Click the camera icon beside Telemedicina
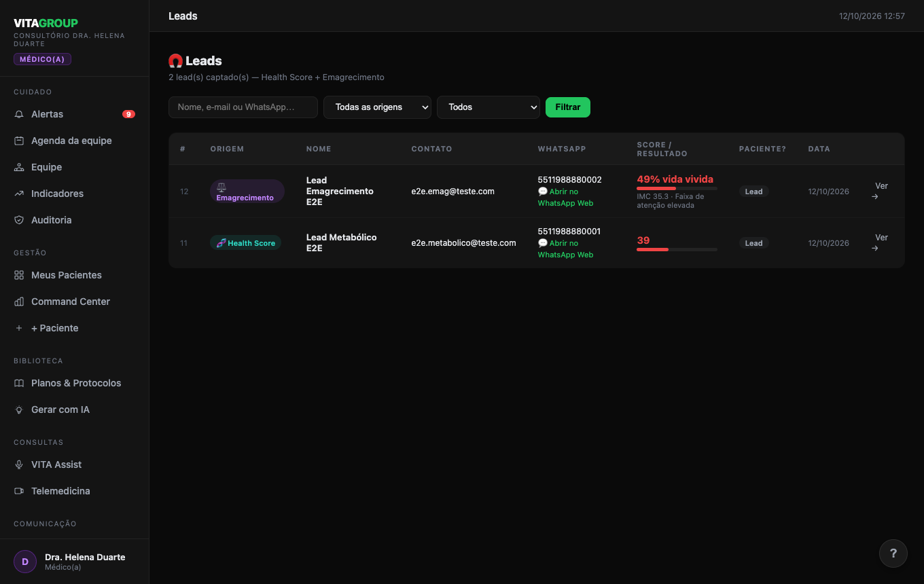 click(19, 491)
